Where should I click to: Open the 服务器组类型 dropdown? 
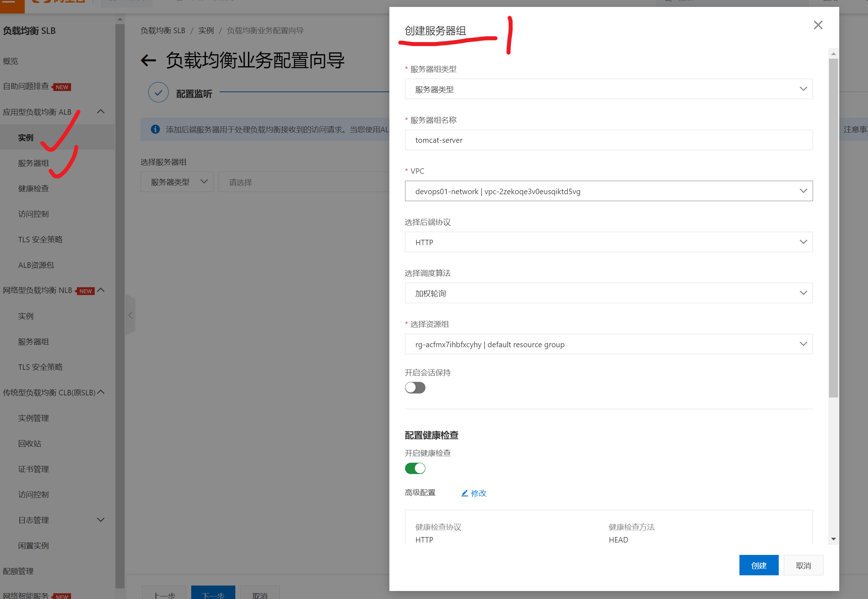pyautogui.click(x=608, y=89)
